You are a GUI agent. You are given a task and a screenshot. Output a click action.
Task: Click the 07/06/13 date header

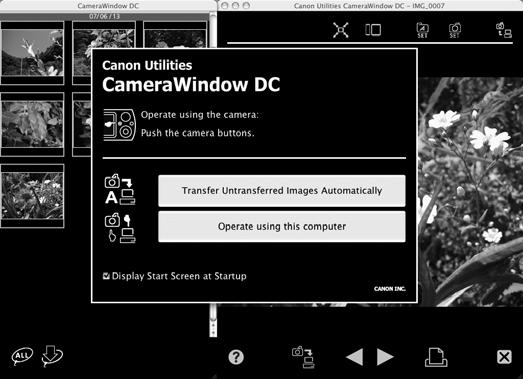pos(104,16)
